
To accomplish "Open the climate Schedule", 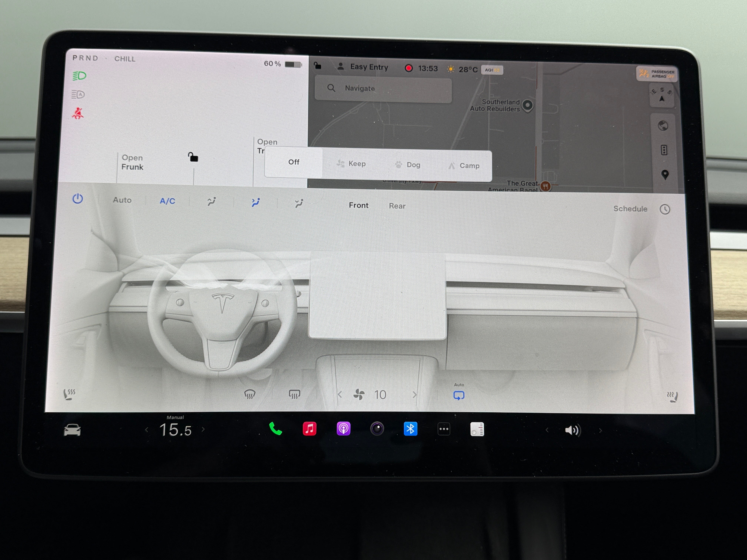I will click(630, 209).
